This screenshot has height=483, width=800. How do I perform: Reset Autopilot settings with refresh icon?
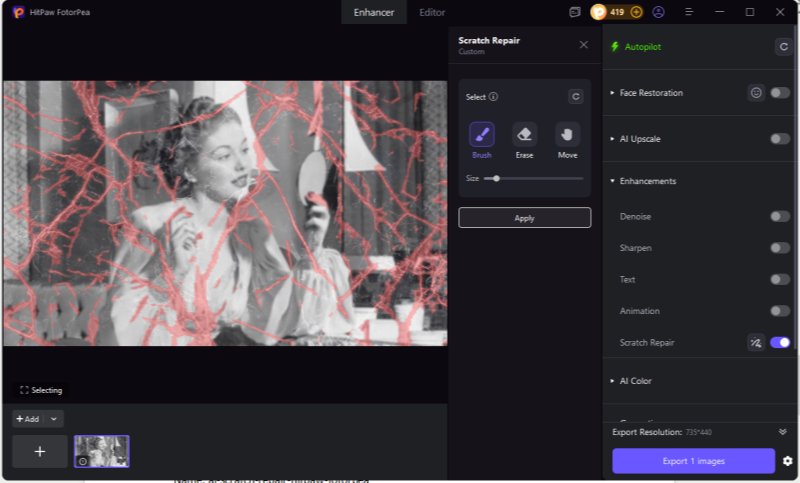click(783, 46)
